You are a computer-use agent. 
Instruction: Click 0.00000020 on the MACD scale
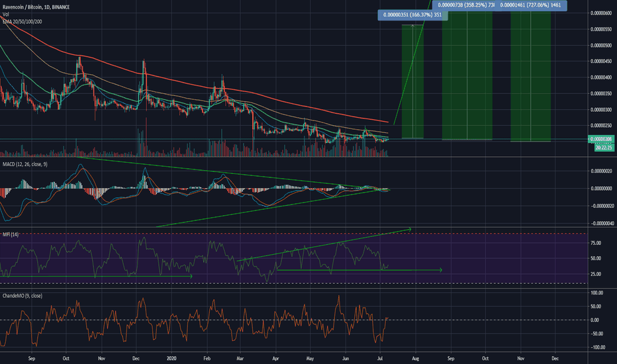coord(601,171)
